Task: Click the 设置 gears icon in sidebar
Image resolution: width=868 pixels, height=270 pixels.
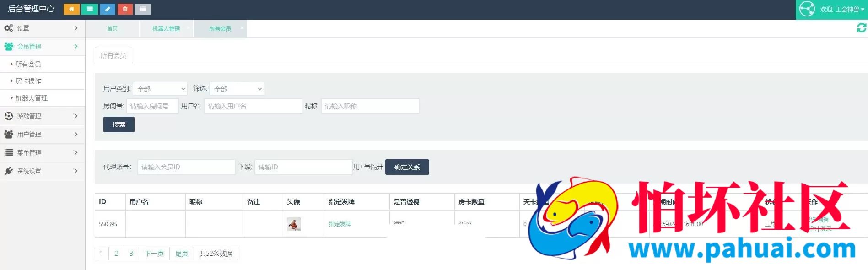Action: click(x=9, y=28)
